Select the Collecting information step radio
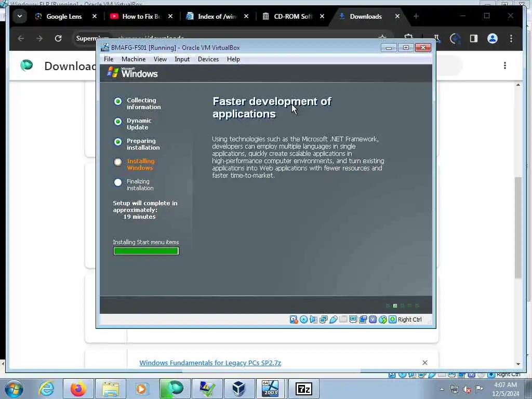 pyautogui.click(x=118, y=101)
